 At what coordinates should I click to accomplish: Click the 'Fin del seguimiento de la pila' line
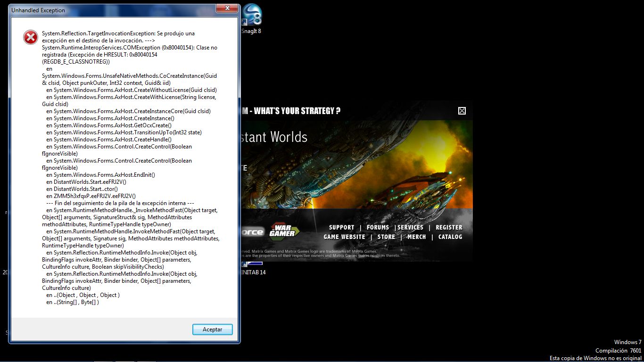coord(120,203)
